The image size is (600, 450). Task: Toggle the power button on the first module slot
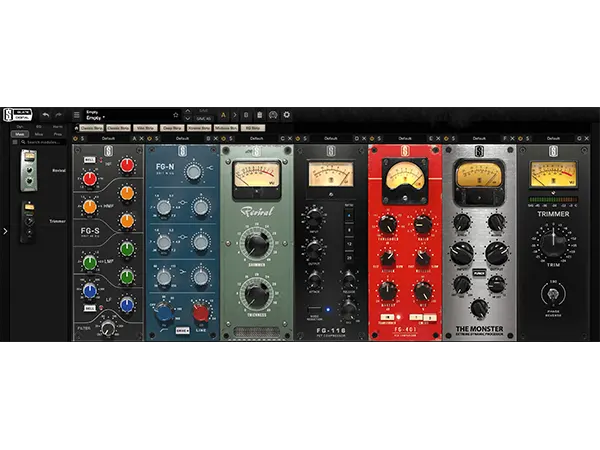(74, 137)
